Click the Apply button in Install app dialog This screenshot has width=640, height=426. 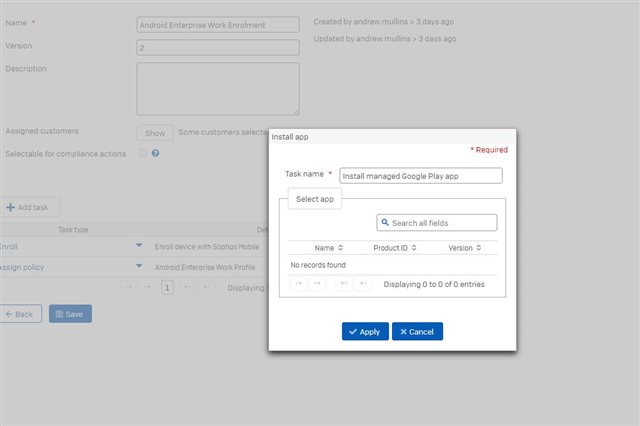[x=365, y=331]
